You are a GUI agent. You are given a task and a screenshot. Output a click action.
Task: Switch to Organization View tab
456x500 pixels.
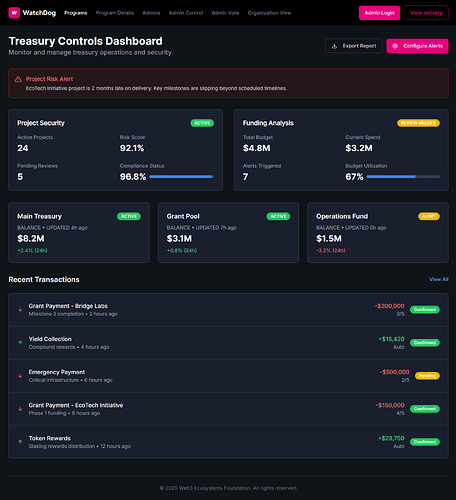(x=269, y=13)
